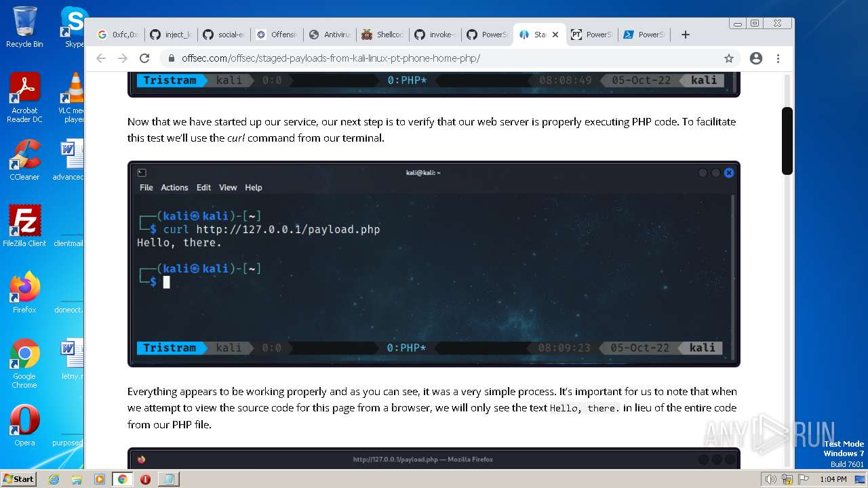Click the terminal screenshot with curl command

pyautogui.click(x=434, y=264)
